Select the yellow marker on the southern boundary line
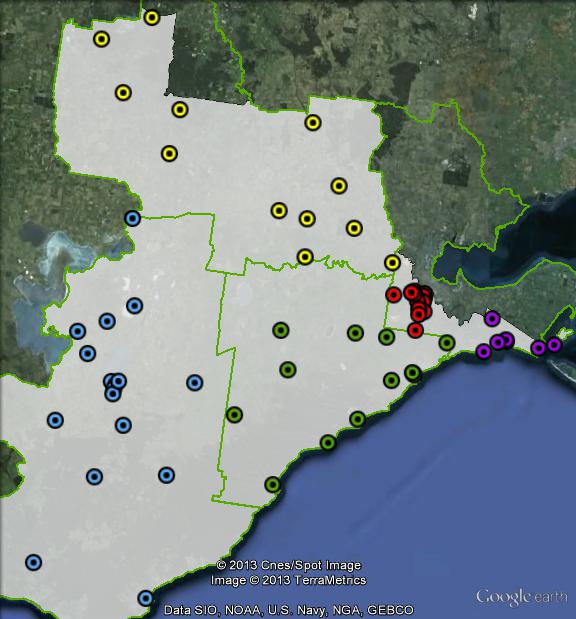Screen dimensions: 576x619 (305, 257)
